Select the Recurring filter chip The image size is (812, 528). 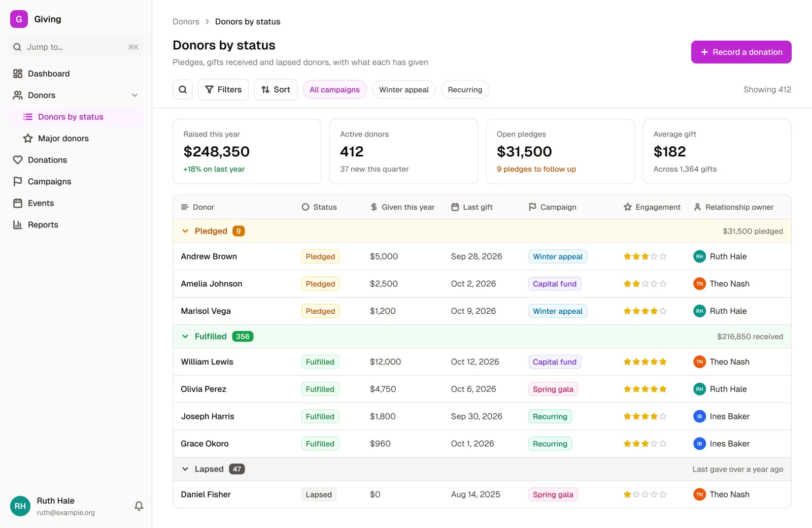tap(465, 90)
